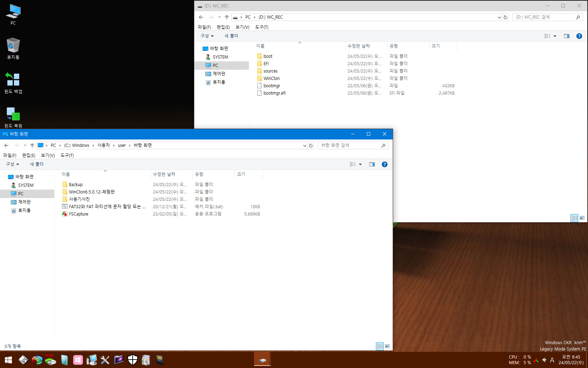Open 파일(F) menu in WC_REC window

(204, 27)
